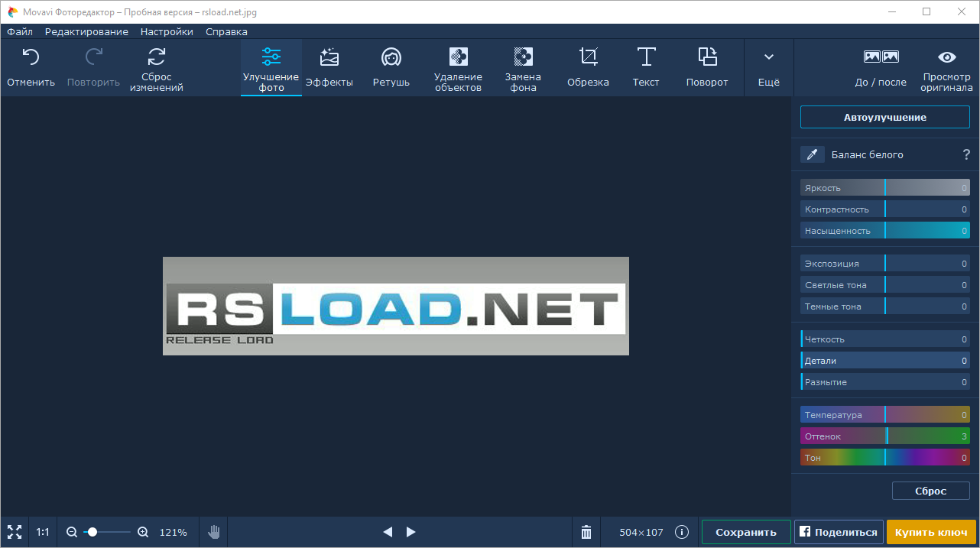Expand the Ещё tools dropdown
980x548 pixels.
[x=769, y=67]
